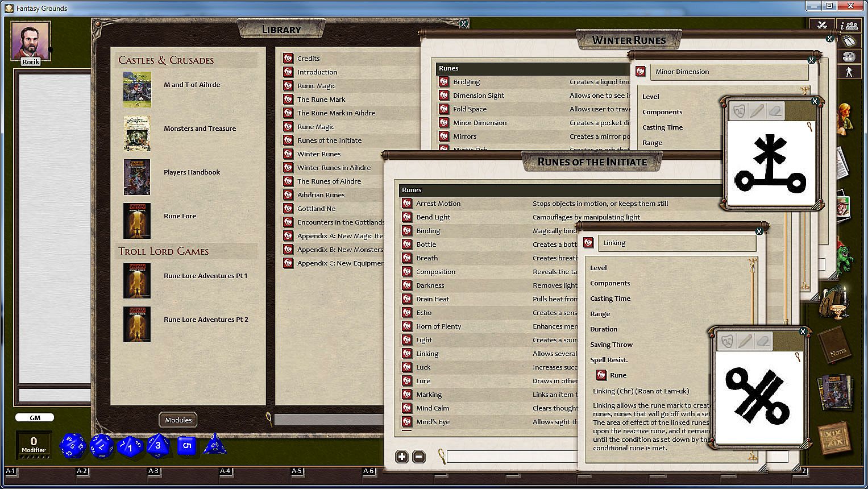Select hotkey slot A-5
The height and width of the screenshot is (489, 868).
[297, 471]
